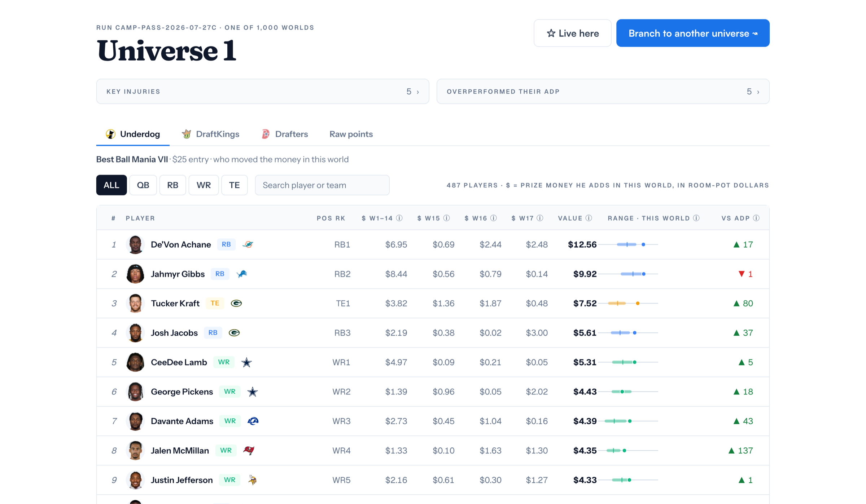Click the orange range bar in Tucker Kraft's row
The width and height of the screenshot is (866, 504).
tap(628, 304)
